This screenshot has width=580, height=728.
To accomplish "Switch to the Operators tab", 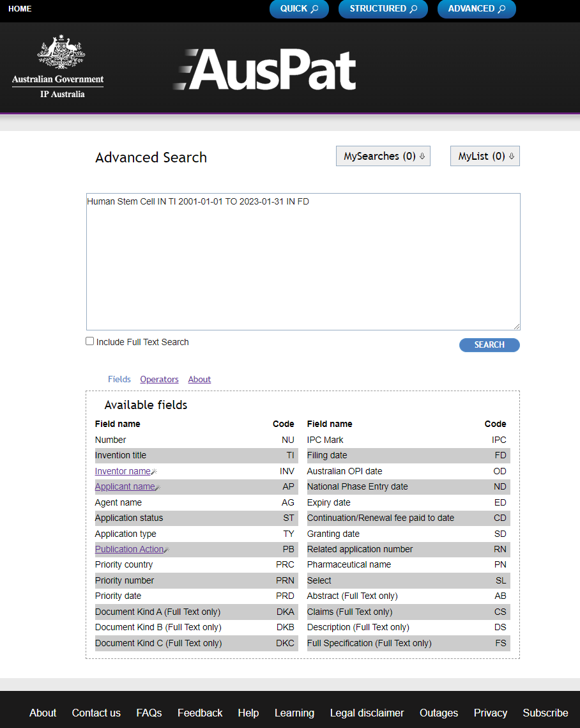I will coord(159,379).
